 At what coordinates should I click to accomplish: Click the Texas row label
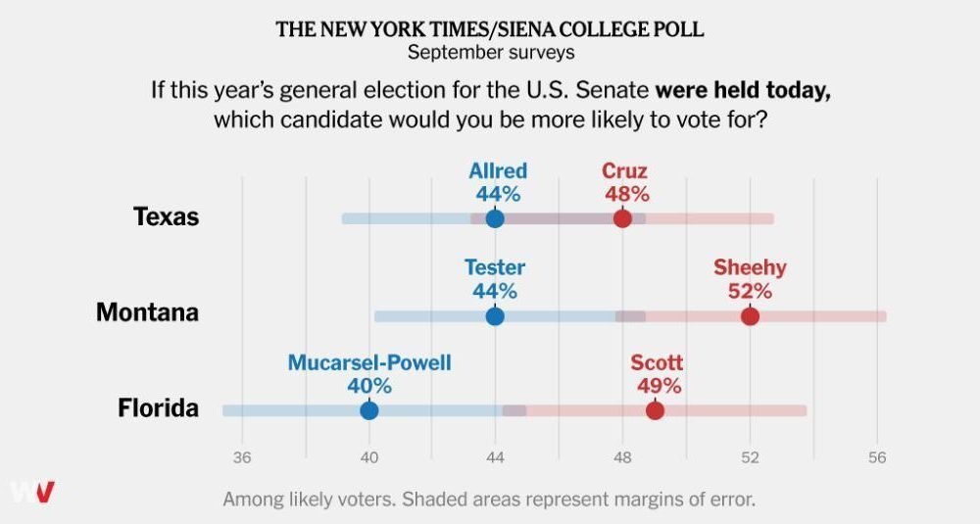pyautogui.click(x=167, y=216)
